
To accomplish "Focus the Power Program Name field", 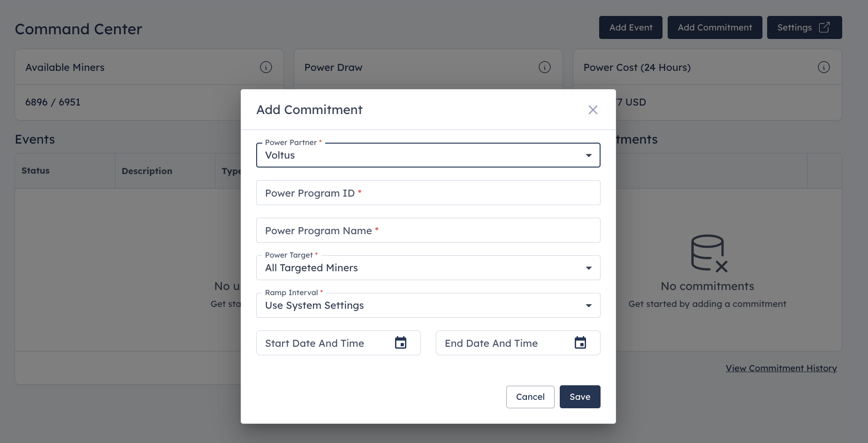I will [x=428, y=230].
